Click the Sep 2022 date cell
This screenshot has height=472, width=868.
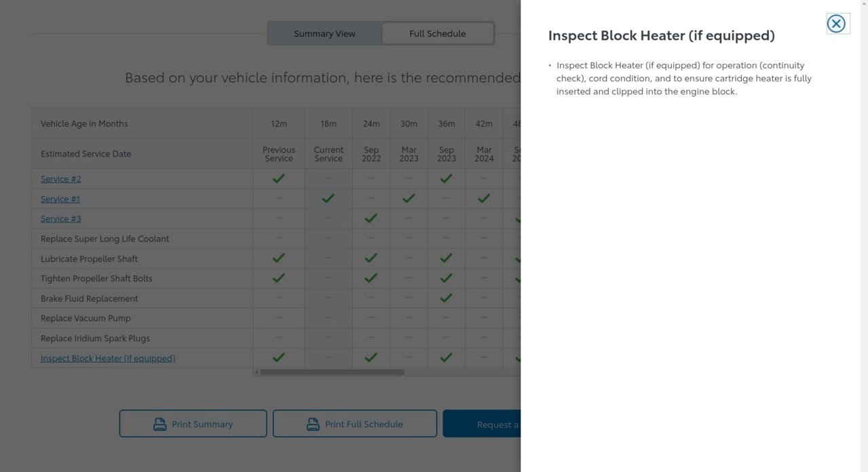click(x=371, y=154)
